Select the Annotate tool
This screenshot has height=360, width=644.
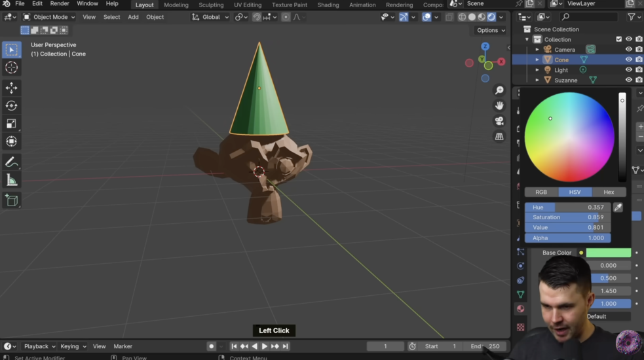[12, 162]
